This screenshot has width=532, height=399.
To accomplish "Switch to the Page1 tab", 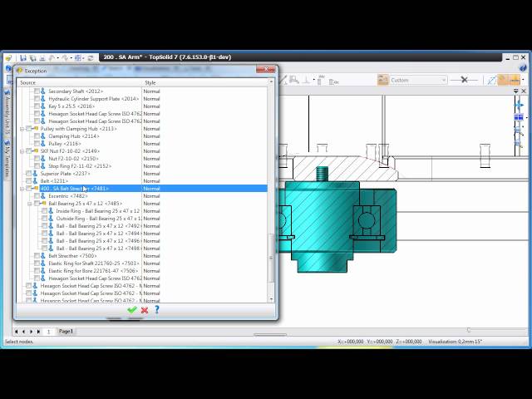I will point(66,332).
